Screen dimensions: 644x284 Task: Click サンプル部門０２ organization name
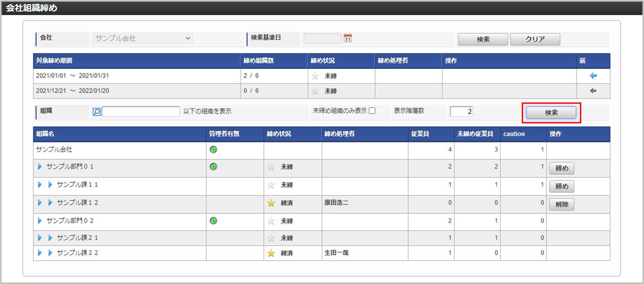pos(70,221)
